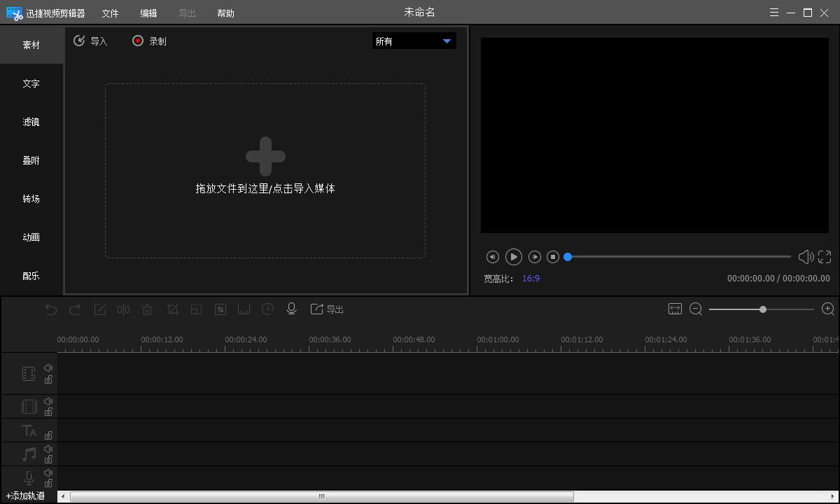Open the 16:9 aspect ratio selector
This screenshot has width=840, height=504.
click(531, 279)
